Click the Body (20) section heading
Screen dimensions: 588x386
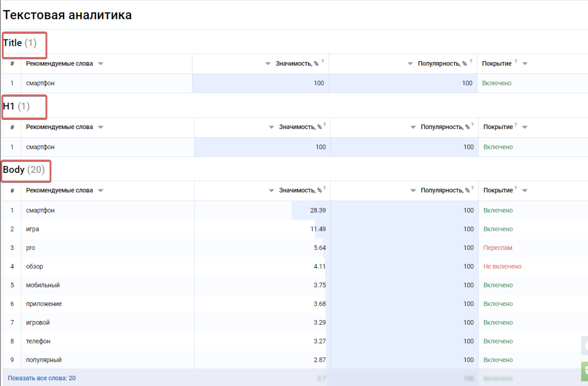pyautogui.click(x=24, y=170)
